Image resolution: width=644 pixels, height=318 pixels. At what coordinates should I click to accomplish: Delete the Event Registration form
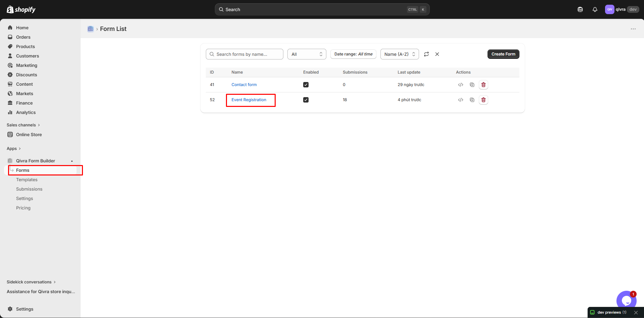pyautogui.click(x=484, y=100)
